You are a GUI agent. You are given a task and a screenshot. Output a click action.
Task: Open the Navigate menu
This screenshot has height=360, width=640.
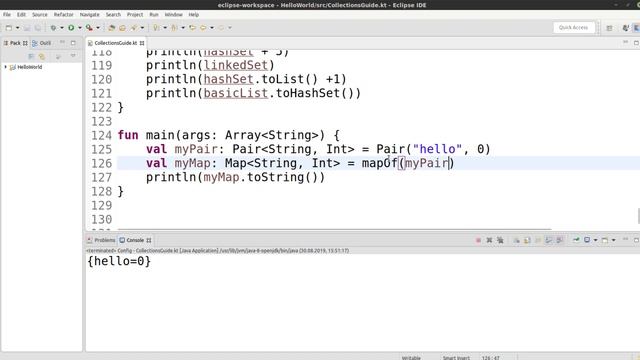[89, 14]
